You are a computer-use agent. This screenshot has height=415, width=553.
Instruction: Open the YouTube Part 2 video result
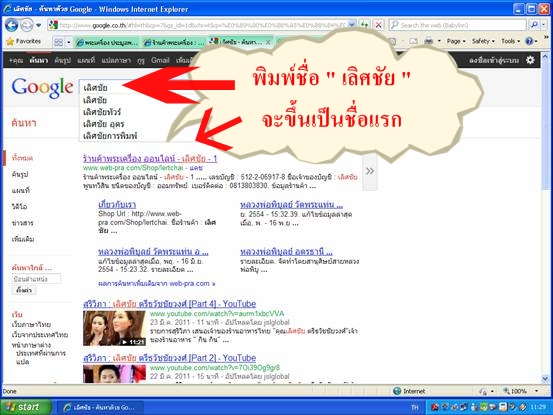[x=169, y=358]
